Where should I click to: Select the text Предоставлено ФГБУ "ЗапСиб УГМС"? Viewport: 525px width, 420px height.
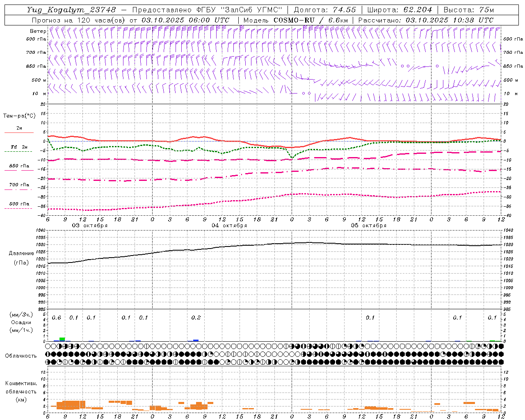pyautogui.click(x=207, y=10)
